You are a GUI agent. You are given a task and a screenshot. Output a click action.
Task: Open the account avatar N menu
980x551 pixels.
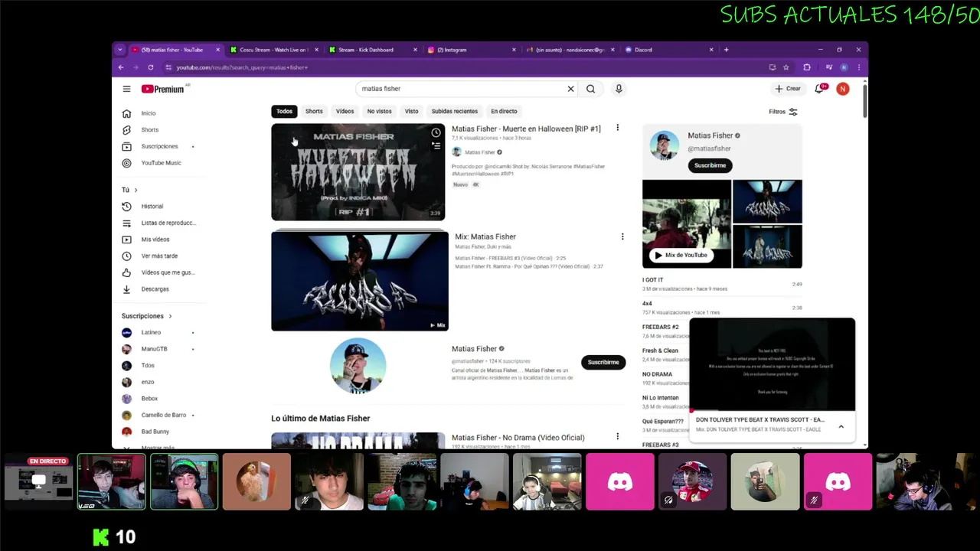842,89
